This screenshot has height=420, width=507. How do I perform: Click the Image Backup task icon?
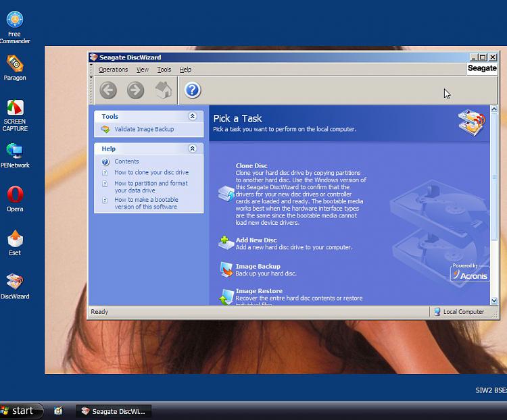click(226, 269)
